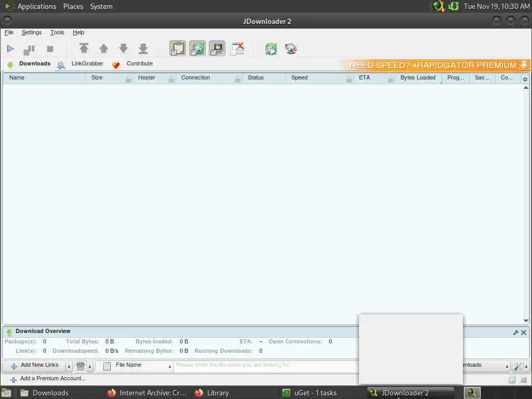Image resolution: width=532 pixels, height=399 pixels.
Task: Stop all downloads with the stop icon
Action: 50,49
